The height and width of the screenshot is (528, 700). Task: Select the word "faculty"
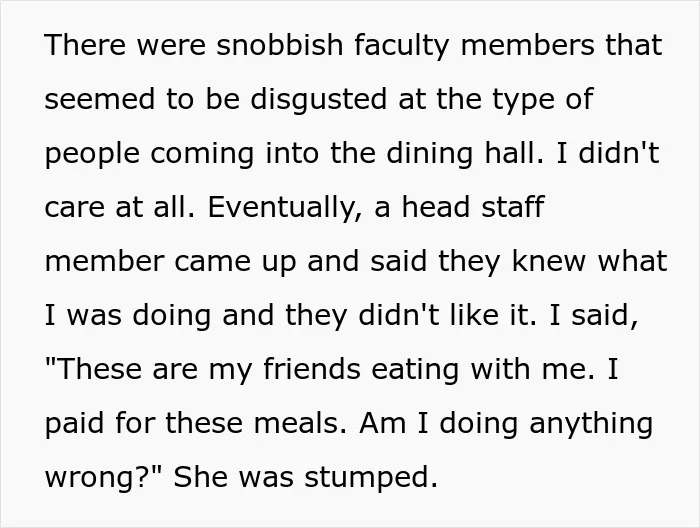tap(401, 47)
